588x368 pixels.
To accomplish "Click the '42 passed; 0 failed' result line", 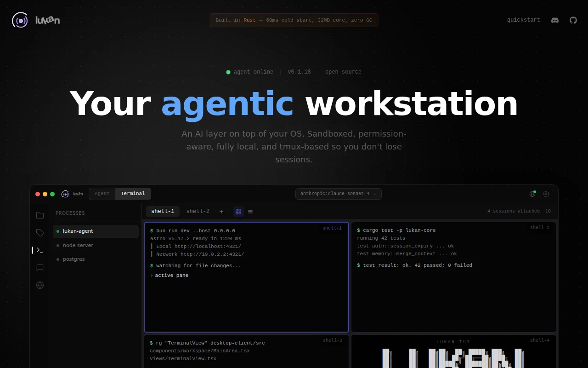I will pyautogui.click(x=414, y=265).
